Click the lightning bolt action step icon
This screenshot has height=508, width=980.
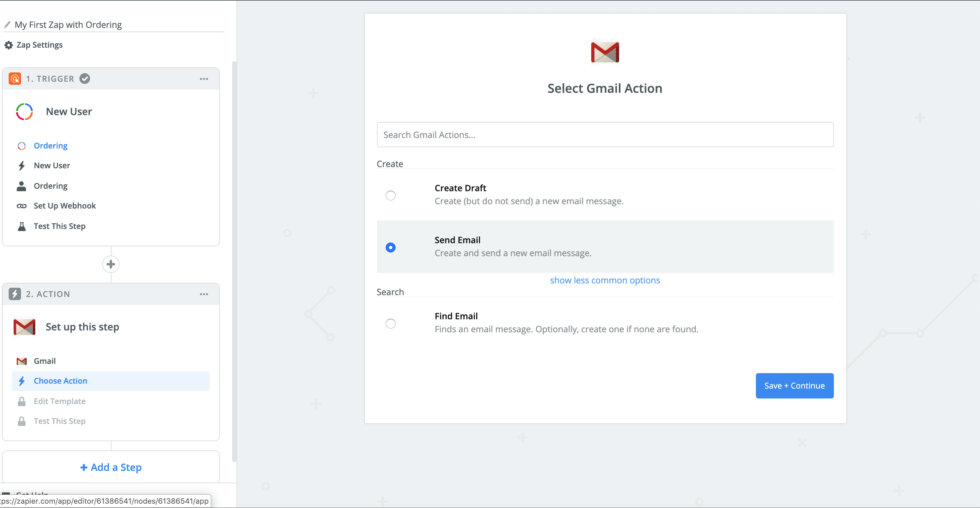click(x=15, y=294)
